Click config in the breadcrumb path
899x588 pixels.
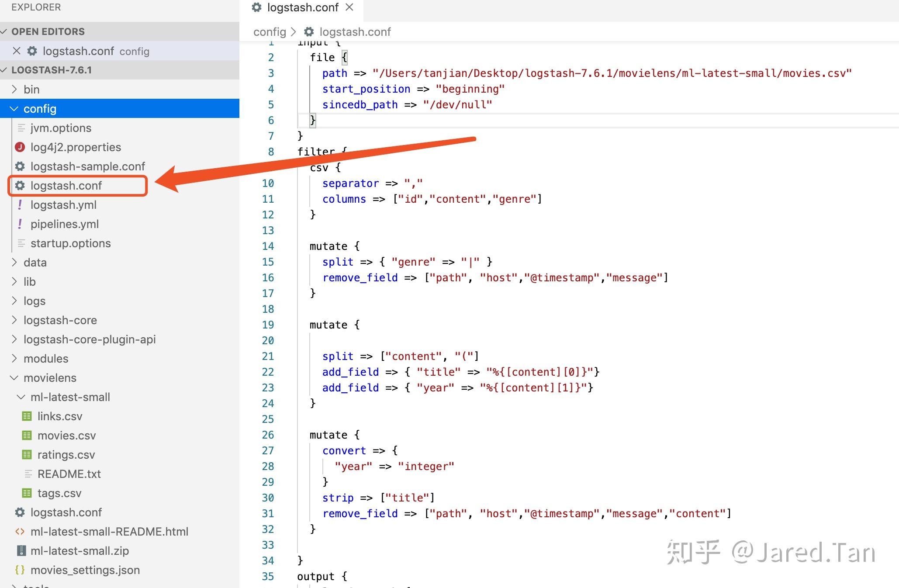coord(270,32)
